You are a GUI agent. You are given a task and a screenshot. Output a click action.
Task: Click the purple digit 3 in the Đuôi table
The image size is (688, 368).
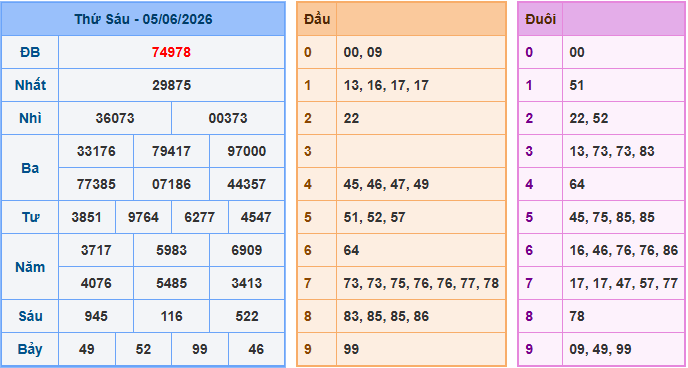click(x=529, y=151)
